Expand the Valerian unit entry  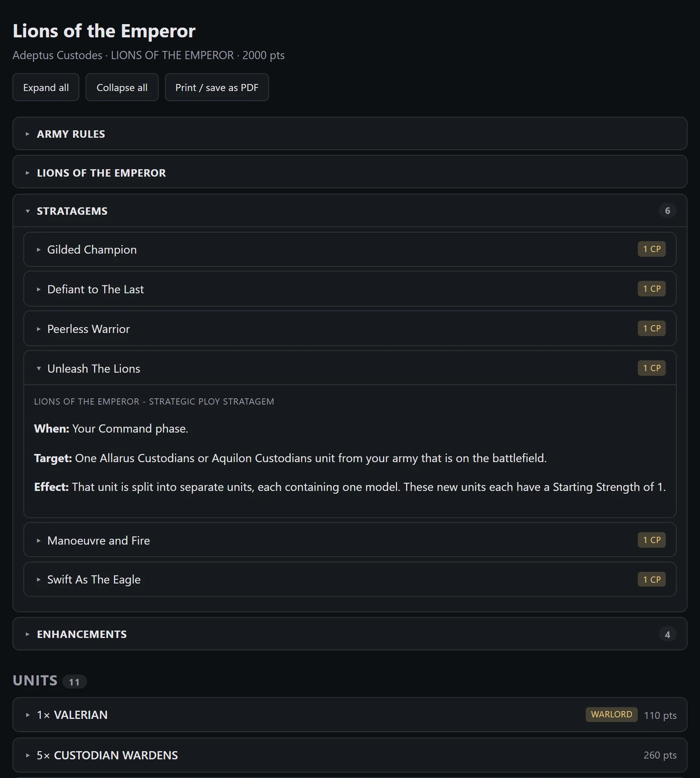350,715
